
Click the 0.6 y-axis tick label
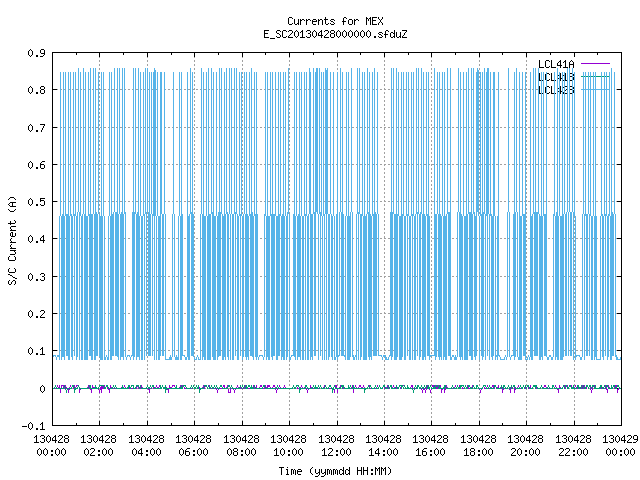tap(36, 165)
